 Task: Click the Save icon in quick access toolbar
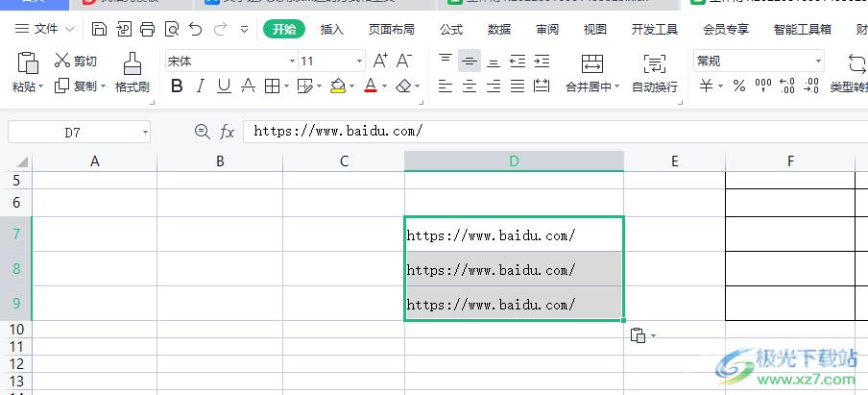click(x=99, y=29)
